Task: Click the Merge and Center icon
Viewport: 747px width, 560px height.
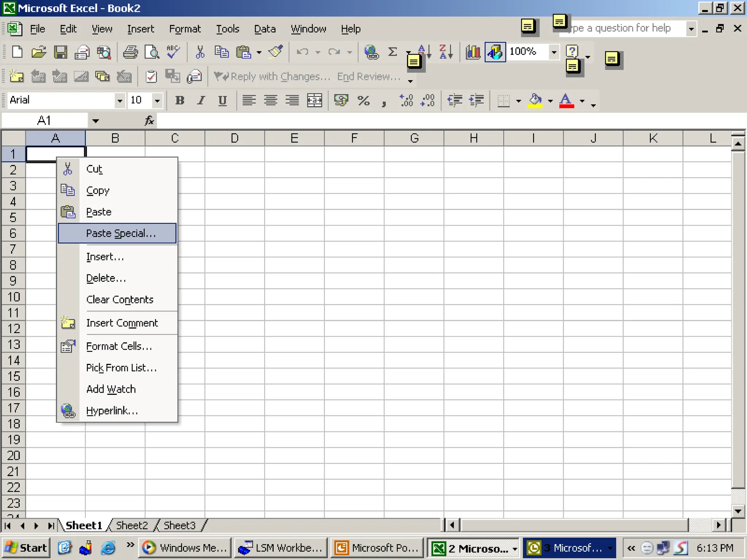Action: pyautogui.click(x=314, y=100)
